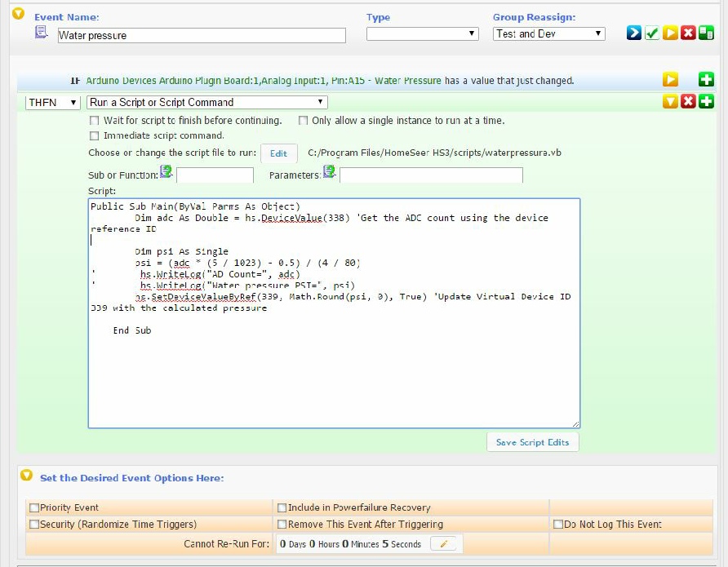This screenshot has width=728, height=567.
Task: Click the green checkmark icon in event header
Action: point(651,33)
